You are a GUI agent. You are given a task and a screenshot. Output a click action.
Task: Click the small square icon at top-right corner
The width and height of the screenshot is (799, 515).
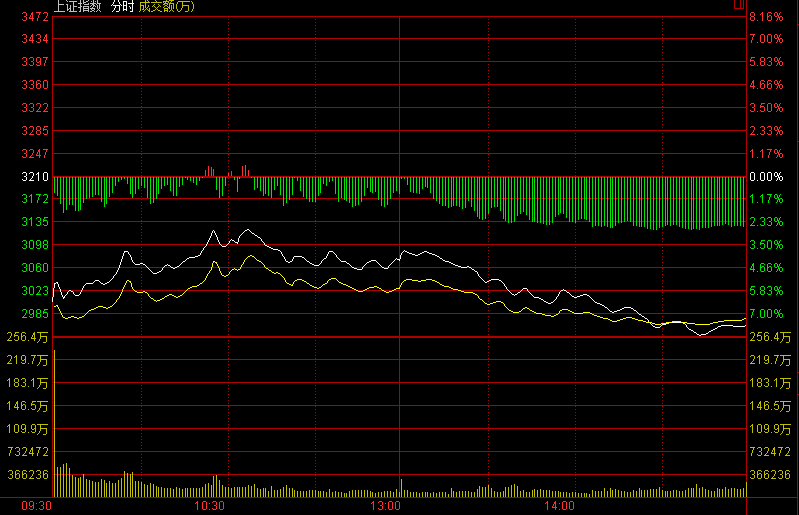(x=739, y=5)
